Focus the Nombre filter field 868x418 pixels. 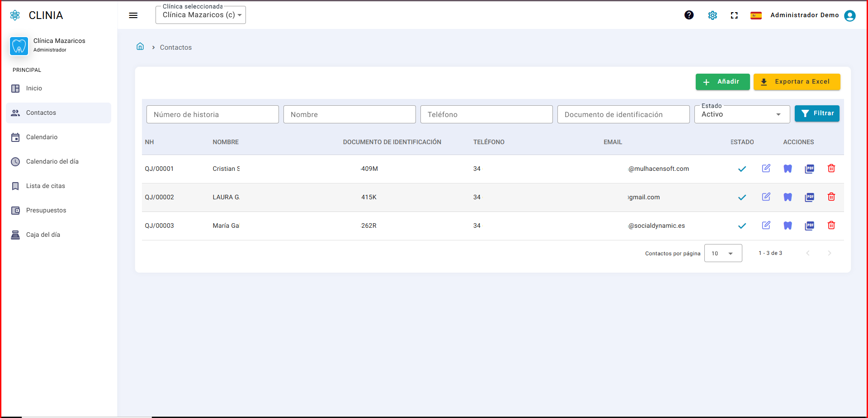coord(349,114)
